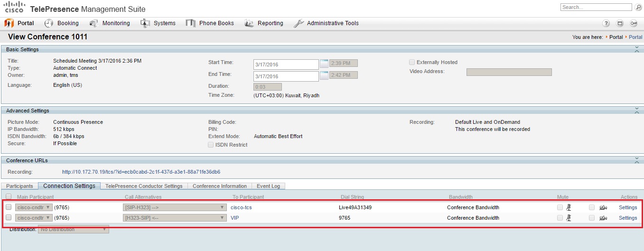This screenshot has width=644, height=251.
Task: Open the [H323-SIP] call alternatives dropdown
Action: [174, 218]
